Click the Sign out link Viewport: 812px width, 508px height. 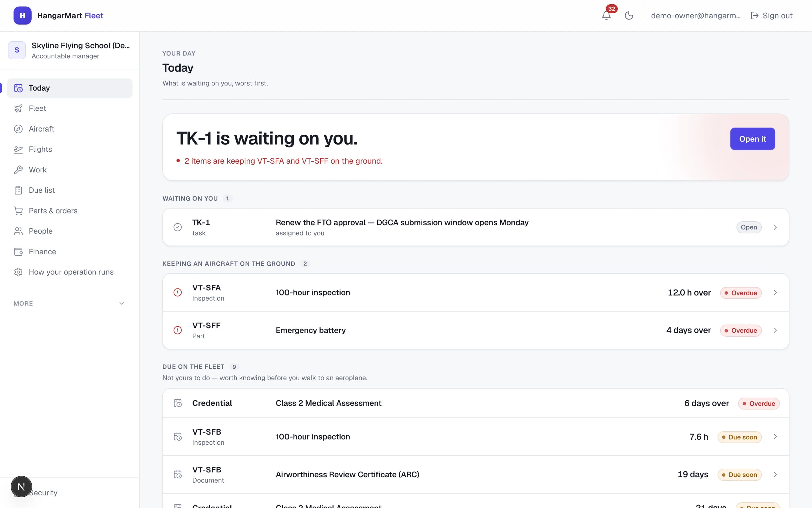[771, 16]
